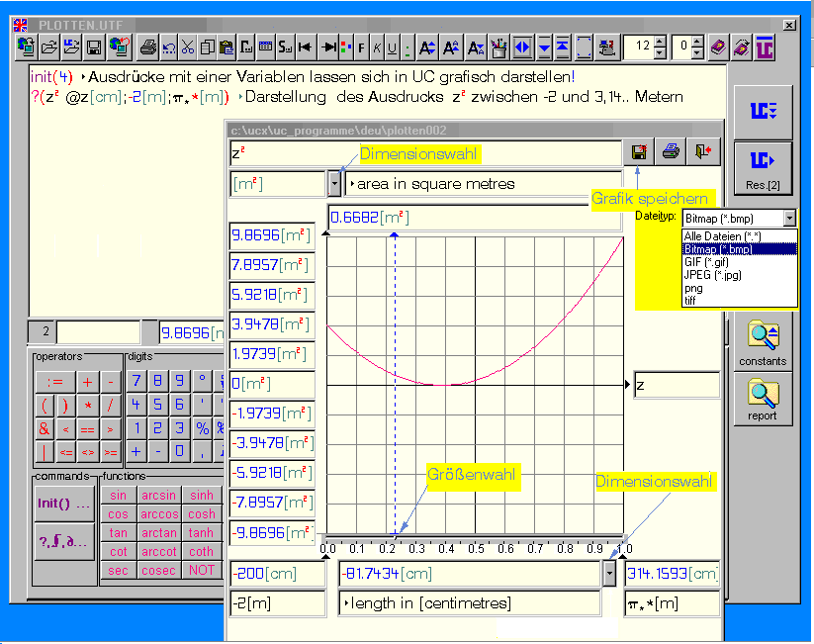The image size is (814, 644).
Task: Click the '9.8696[m²]' y-axis maximum field
Action: (272, 235)
